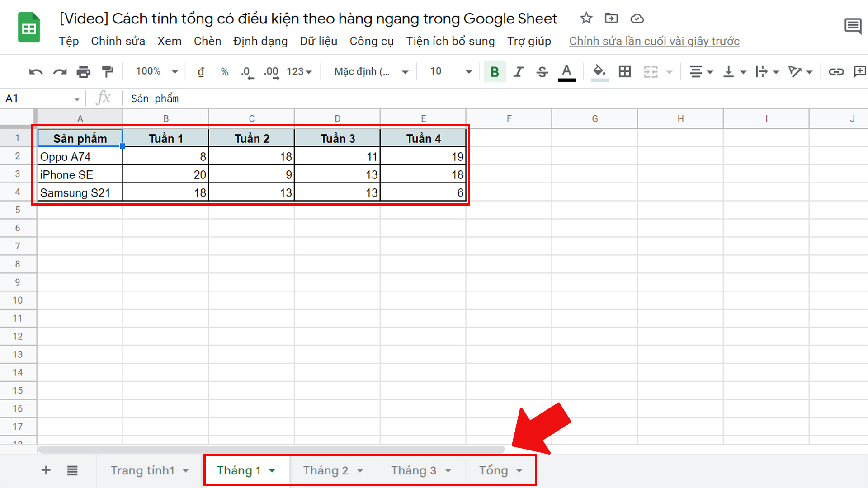The image size is (868, 488).
Task: Select row 5 header
Action: [18, 210]
